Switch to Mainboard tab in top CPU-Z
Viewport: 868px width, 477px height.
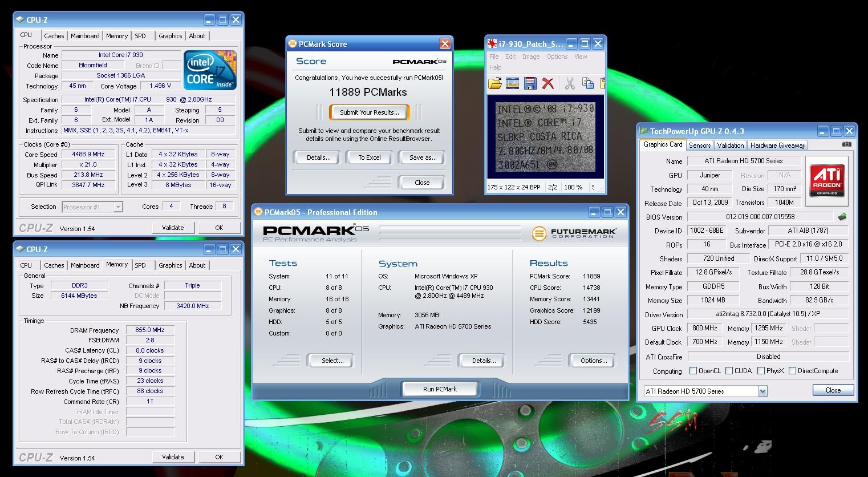[x=85, y=36]
